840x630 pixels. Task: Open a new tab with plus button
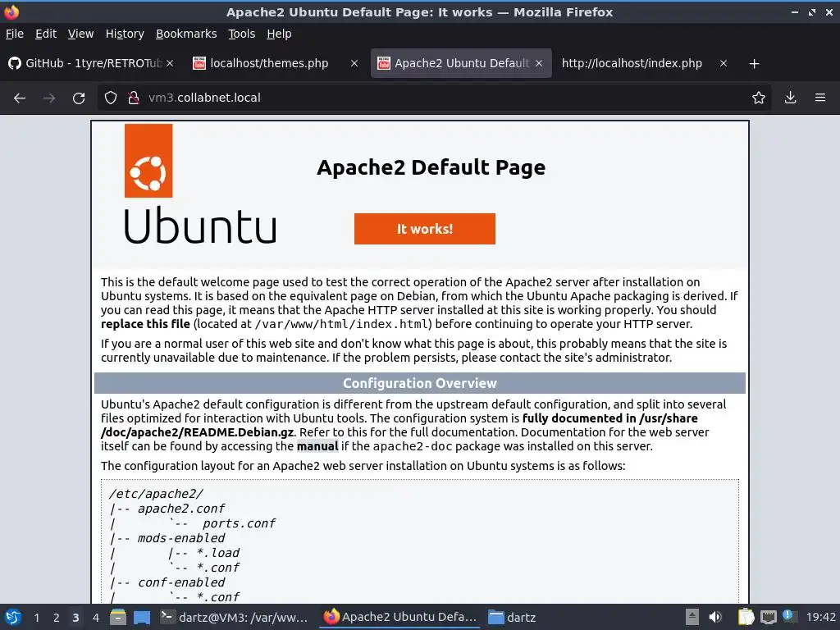click(754, 64)
